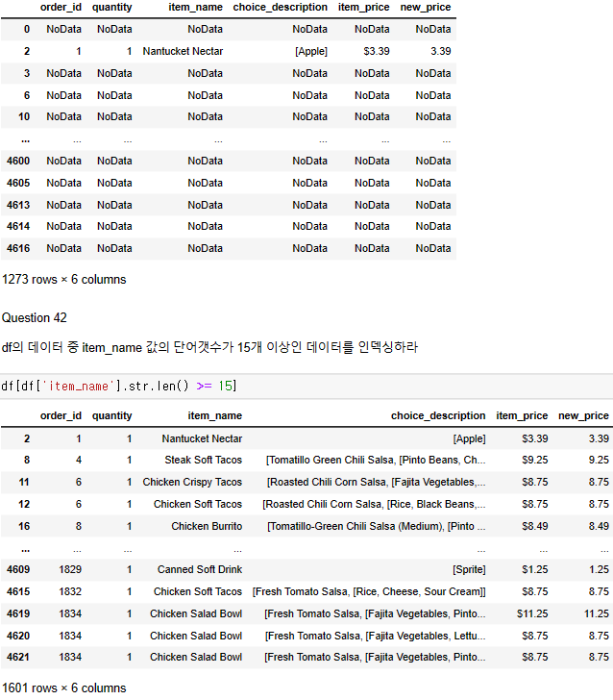The image size is (613, 700).
Task: Click the 'Canned Soft Drink' cell
Action: click(x=200, y=569)
